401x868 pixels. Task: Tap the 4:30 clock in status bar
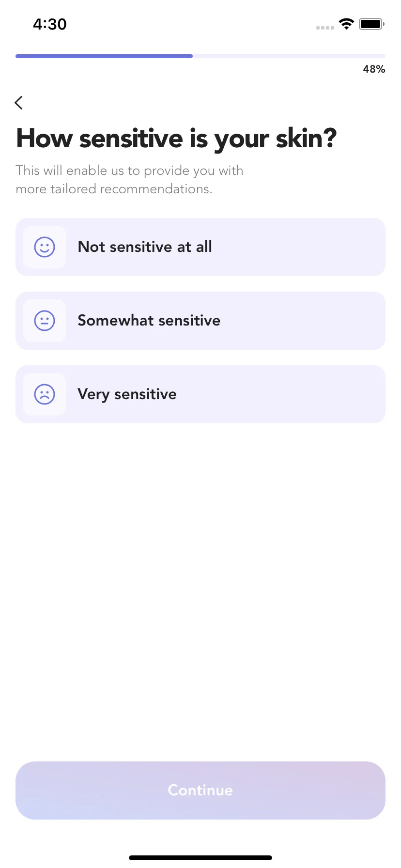[50, 24]
